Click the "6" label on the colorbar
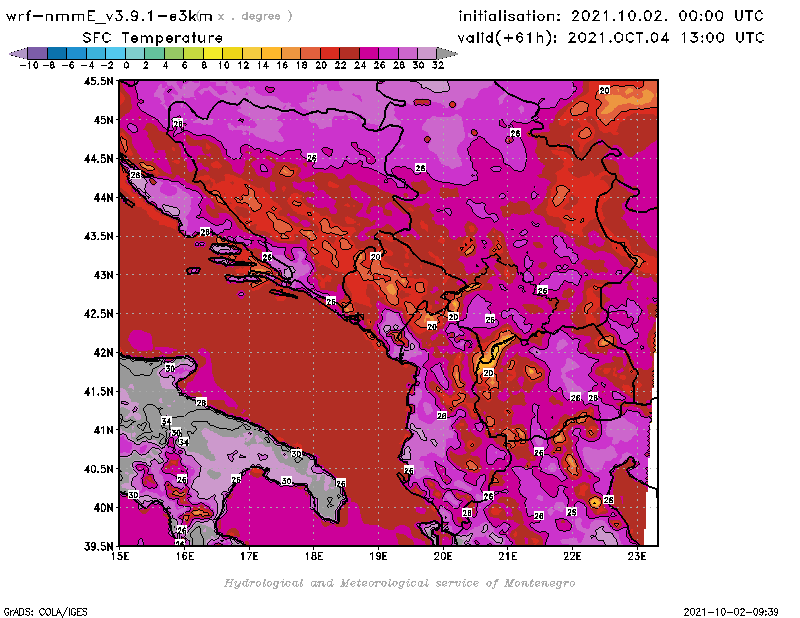 tap(184, 65)
